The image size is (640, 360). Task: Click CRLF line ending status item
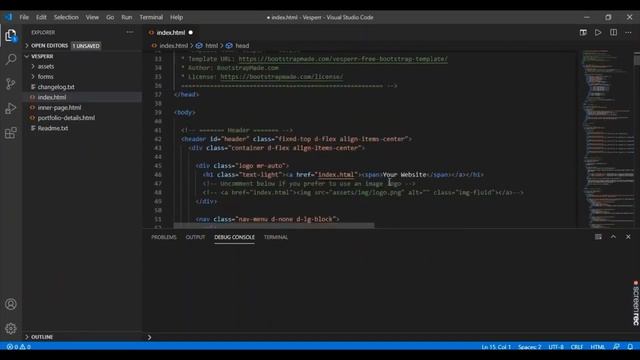click(577, 347)
